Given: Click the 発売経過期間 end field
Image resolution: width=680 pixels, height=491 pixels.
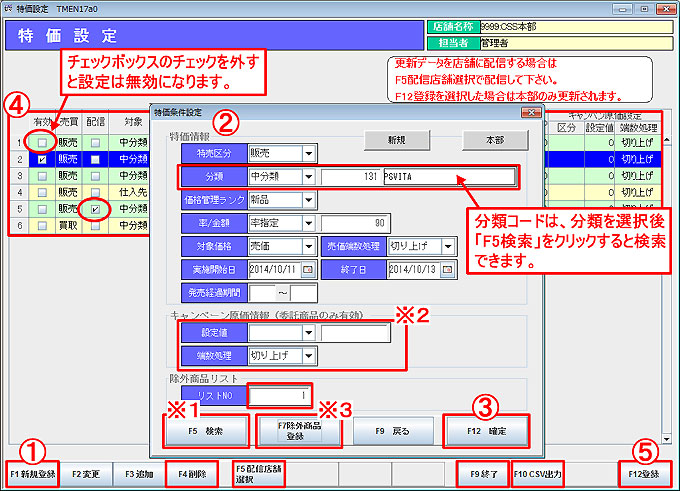Looking at the screenshot, I should pos(303,293).
